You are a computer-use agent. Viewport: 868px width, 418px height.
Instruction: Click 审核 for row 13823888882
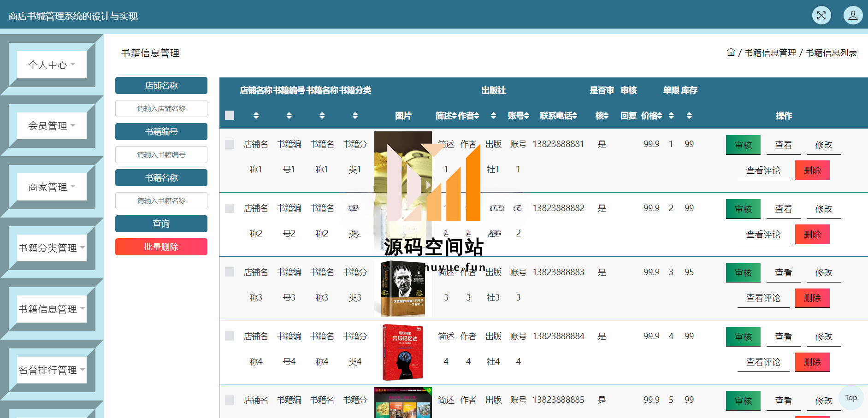click(743, 209)
